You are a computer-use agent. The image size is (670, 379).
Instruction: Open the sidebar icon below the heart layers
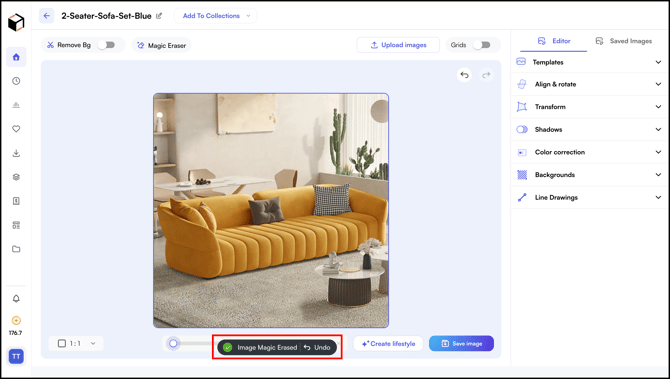(x=16, y=201)
